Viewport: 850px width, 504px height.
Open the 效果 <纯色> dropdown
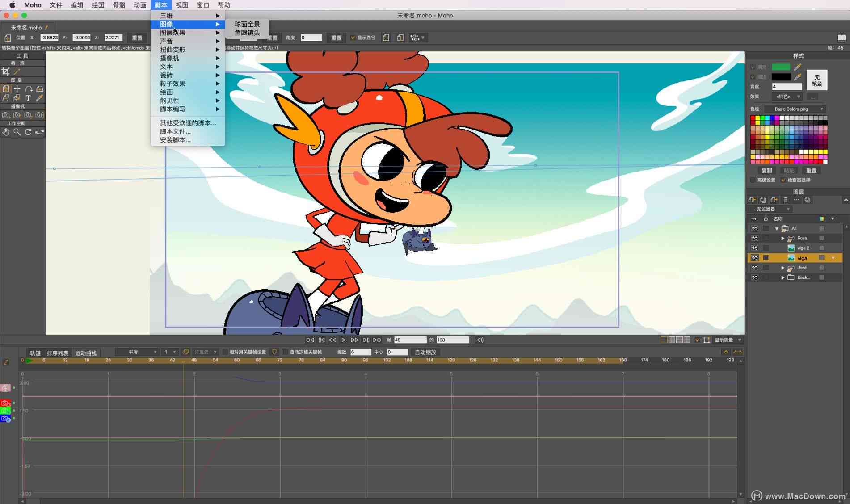pos(787,97)
